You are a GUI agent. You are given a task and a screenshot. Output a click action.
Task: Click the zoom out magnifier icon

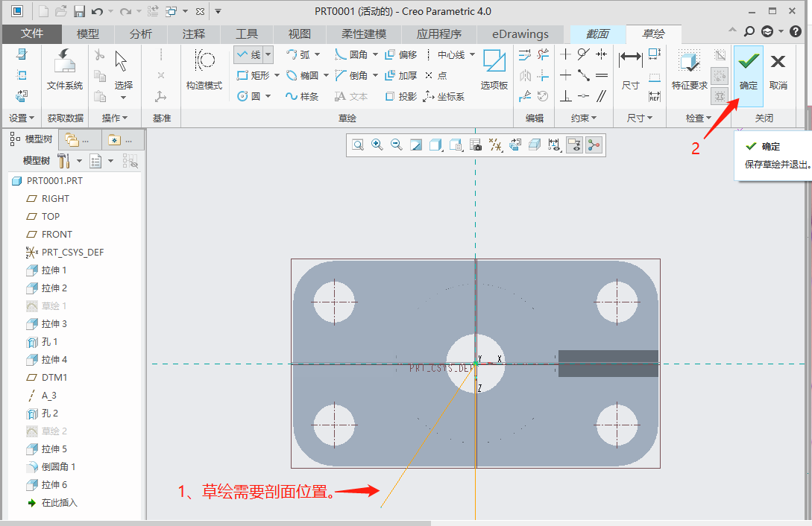click(397, 145)
